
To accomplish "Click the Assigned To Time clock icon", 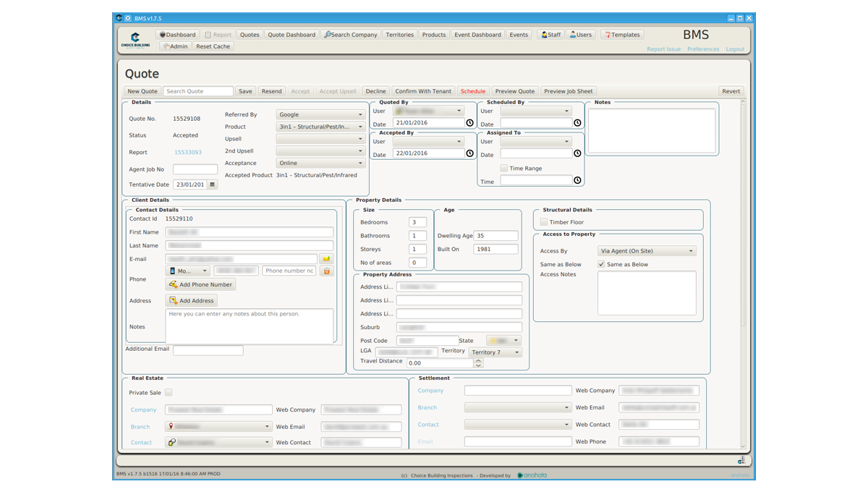I will pos(577,180).
